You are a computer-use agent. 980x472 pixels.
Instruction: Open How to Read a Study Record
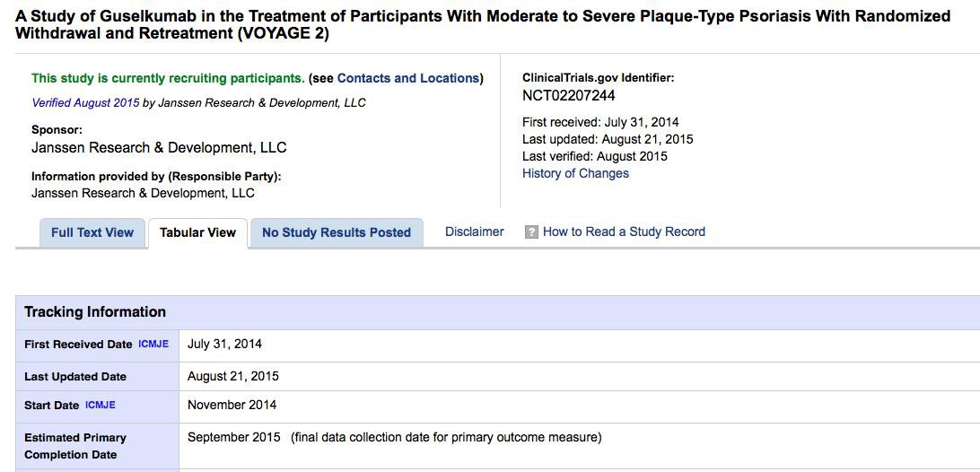pyautogui.click(x=624, y=232)
